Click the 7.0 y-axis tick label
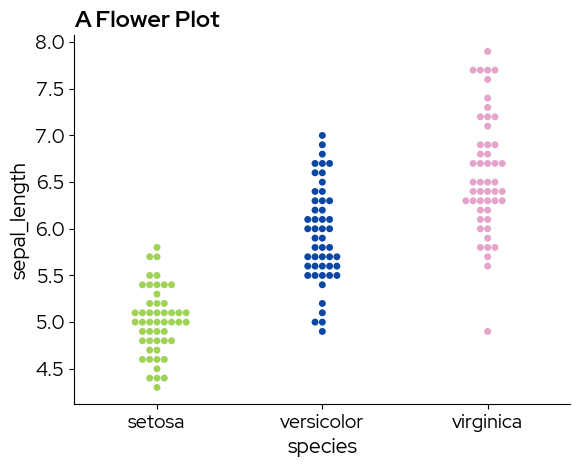The image size is (580, 467). [x=50, y=136]
